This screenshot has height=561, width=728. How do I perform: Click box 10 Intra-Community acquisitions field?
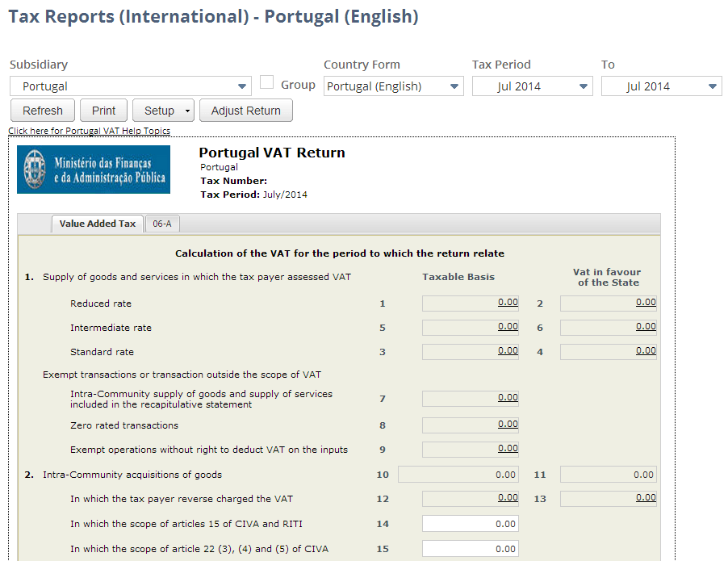point(458,475)
